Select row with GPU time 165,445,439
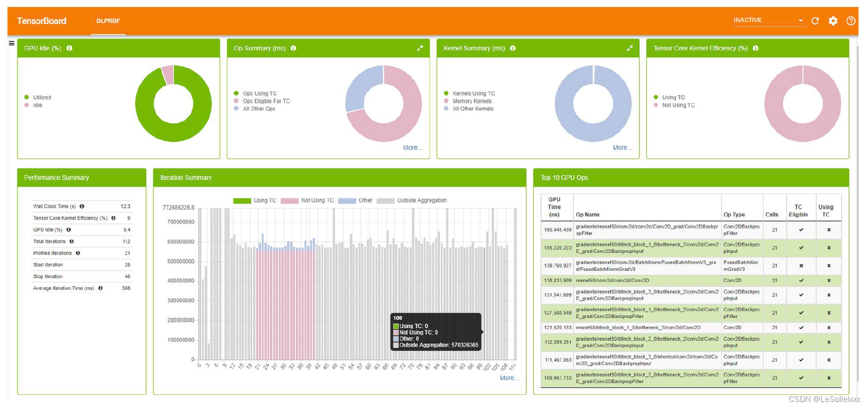 click(x=691, y=230)
